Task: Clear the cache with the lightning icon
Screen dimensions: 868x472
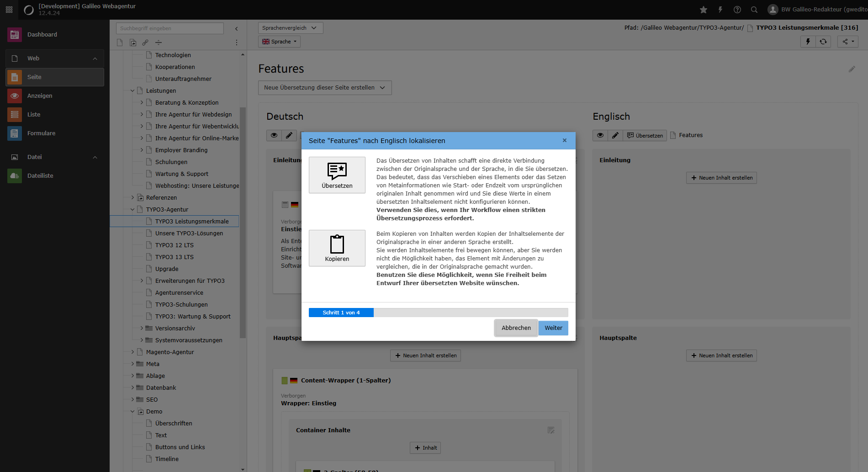Action: click(808, 42)
